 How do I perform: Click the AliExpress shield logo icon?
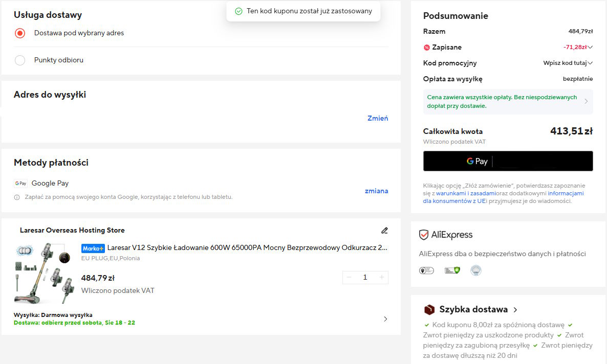pyautogui.click(x=423, y=235)
